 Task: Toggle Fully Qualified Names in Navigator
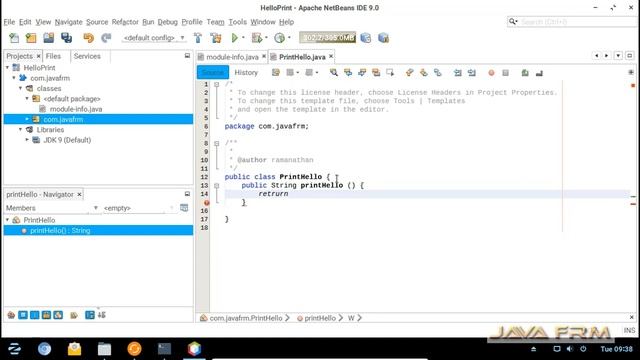(x=74, y=315)
